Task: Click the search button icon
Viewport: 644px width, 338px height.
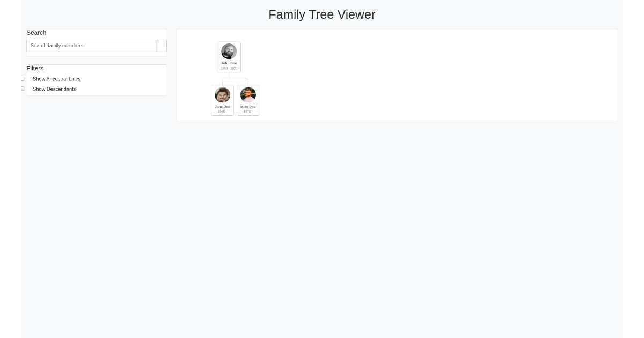Action: [161, 46]
